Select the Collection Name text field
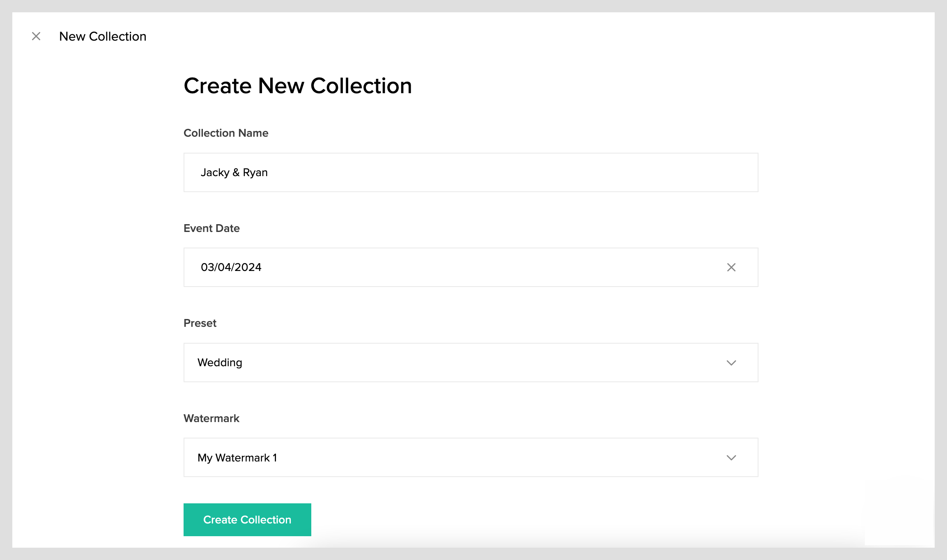The height and width of the screenshot is (560, 947). [471, 172]
